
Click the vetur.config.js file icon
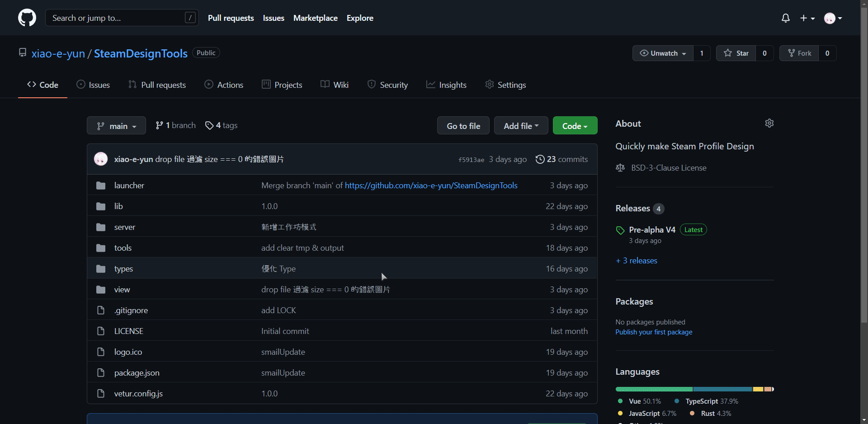click(x=101, y=394)
